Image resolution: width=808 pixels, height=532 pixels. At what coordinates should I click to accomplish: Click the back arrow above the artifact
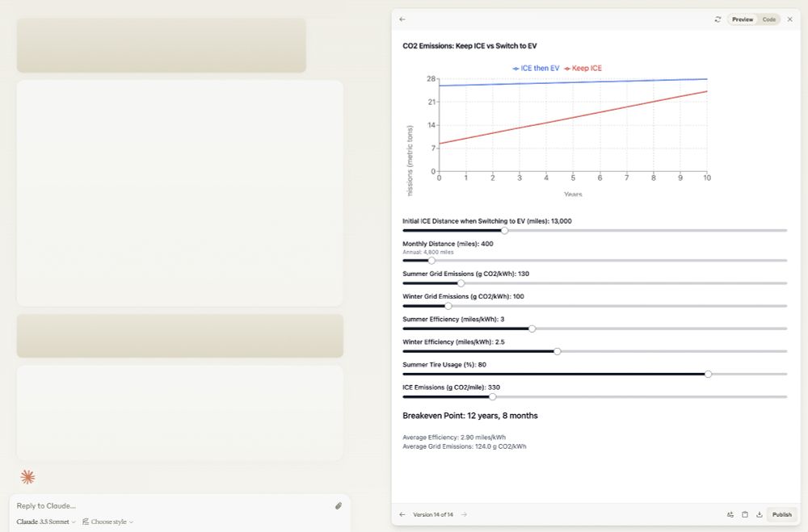click(402, 19)
